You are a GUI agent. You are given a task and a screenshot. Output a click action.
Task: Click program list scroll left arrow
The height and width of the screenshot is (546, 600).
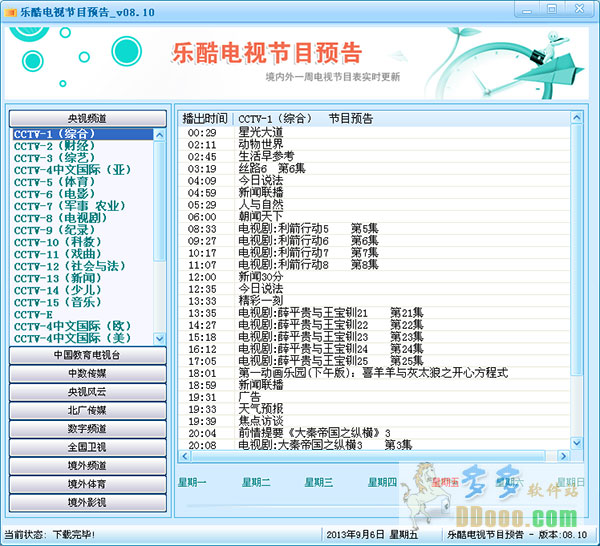coord(185,456)
